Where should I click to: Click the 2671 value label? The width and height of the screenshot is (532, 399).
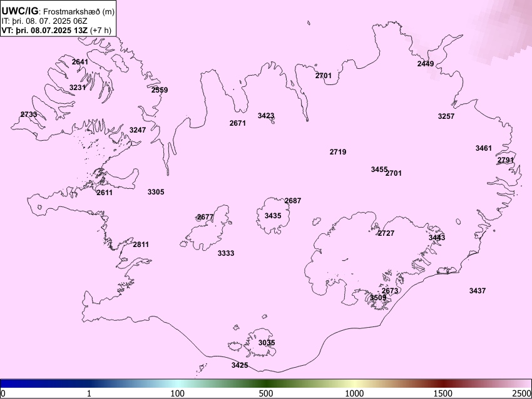tap(237, 123)
